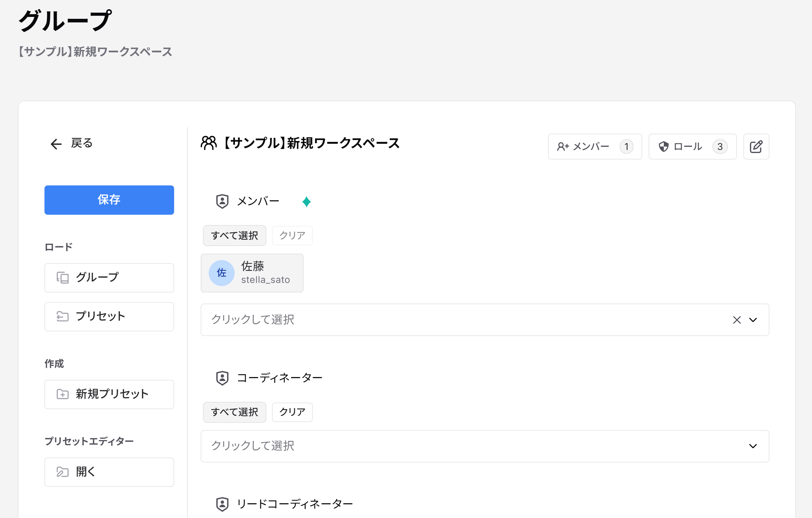The width and height of the screenshot is (812, 518).
Task: Click クリア under コーディネーター
Action: click(x=292, y=412)
